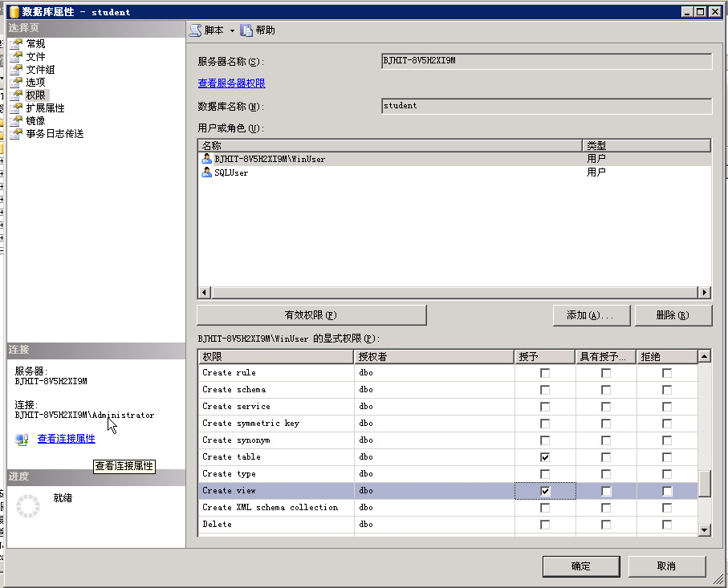Click the SQLUser user icon

[206, 172]
